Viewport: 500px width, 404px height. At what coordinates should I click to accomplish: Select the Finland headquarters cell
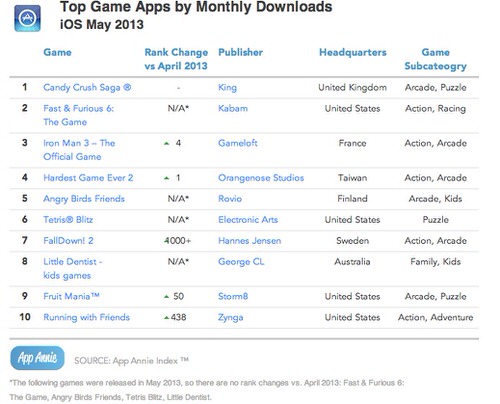352,199
